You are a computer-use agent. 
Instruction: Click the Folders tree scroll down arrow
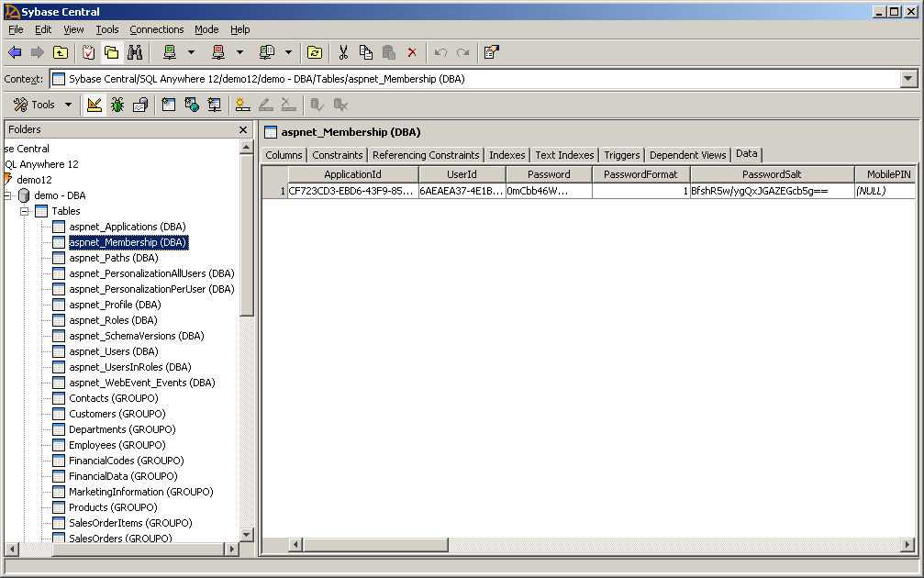point(247,535)
